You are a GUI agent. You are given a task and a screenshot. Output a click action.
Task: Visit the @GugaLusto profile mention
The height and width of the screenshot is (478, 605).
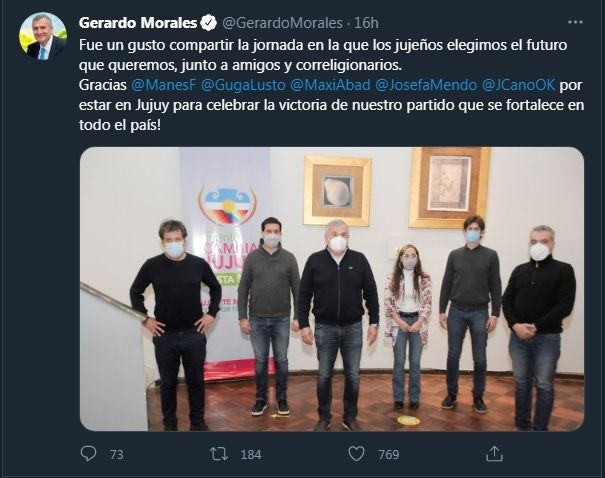pyautogui.click(x=243, y=85)
